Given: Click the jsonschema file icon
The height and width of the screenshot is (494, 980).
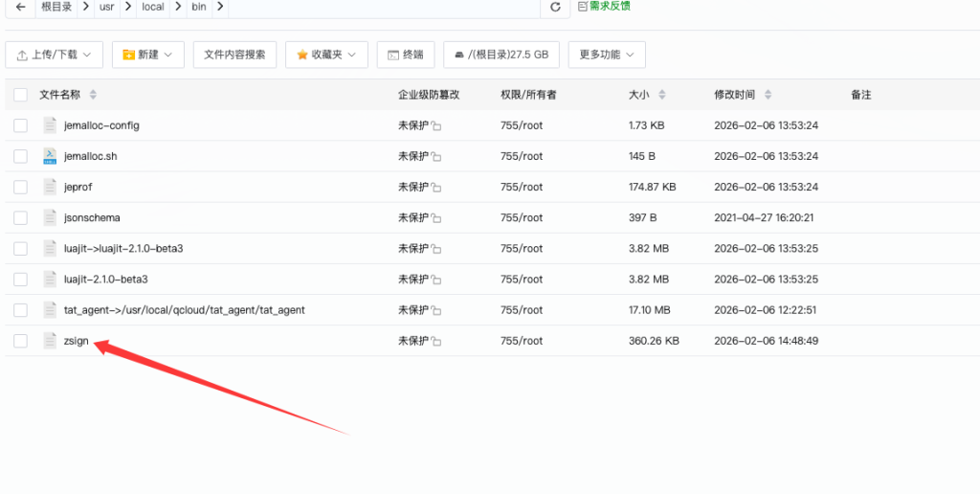Looking at the screenshot, I should click(50, 218).
